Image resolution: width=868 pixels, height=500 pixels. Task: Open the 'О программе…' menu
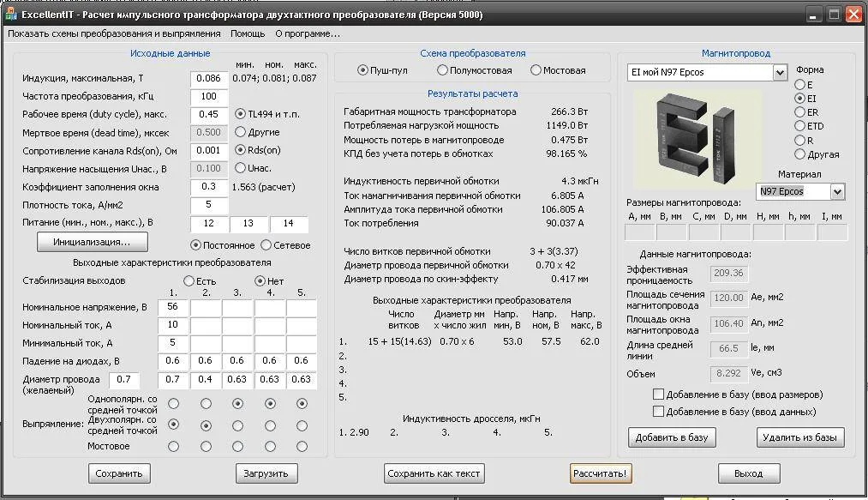pos(308,33)
